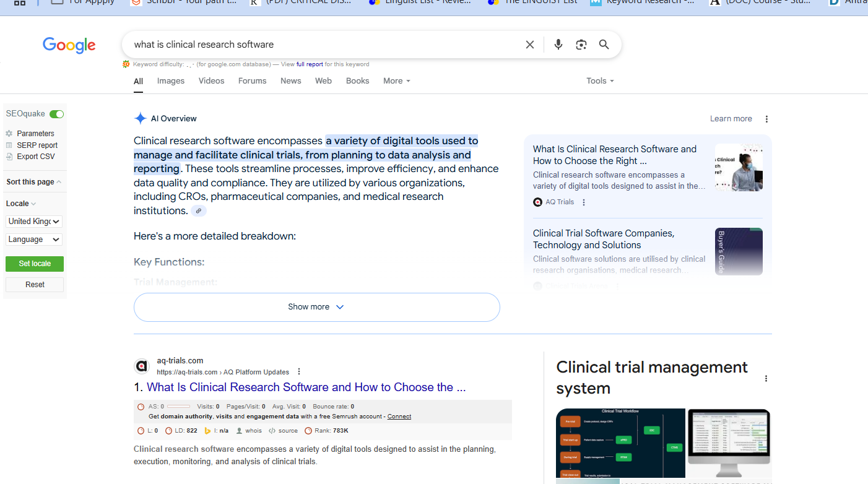Viewport: 868px width, 484px height.
Task: Click SEOquake Parameters gear icon
Action: tap(9, 134)
